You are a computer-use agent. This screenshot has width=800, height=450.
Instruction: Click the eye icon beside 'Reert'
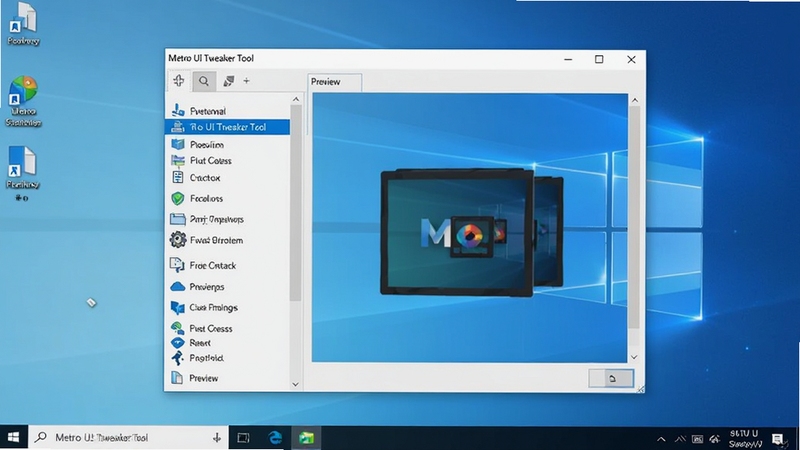pyautogui.click(x=178, y=343)
